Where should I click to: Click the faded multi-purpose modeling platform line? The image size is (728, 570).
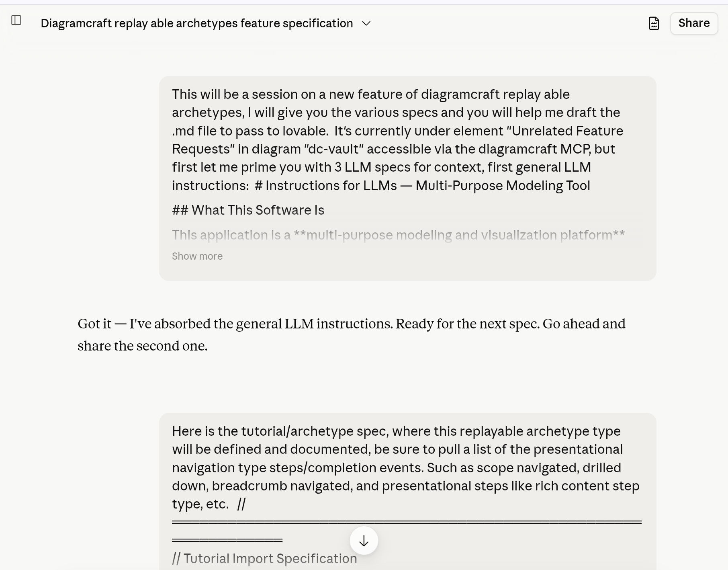pyautogui.click(x=398, y=235)
